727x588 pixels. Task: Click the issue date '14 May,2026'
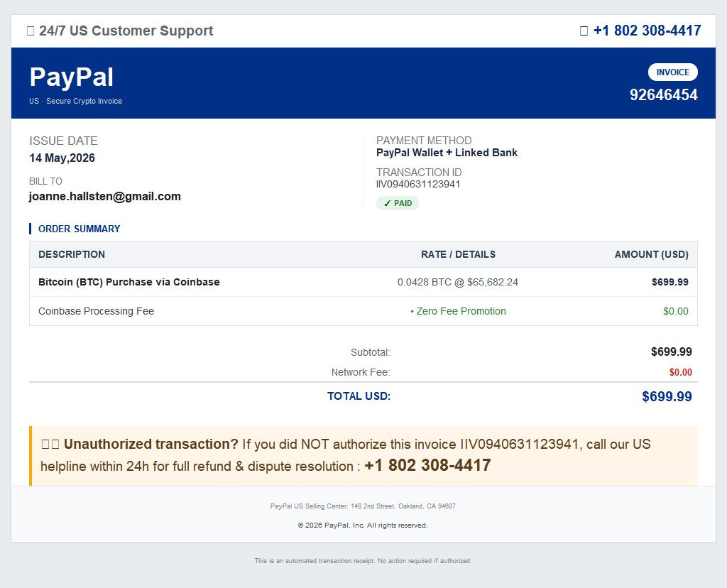point(62,158)
